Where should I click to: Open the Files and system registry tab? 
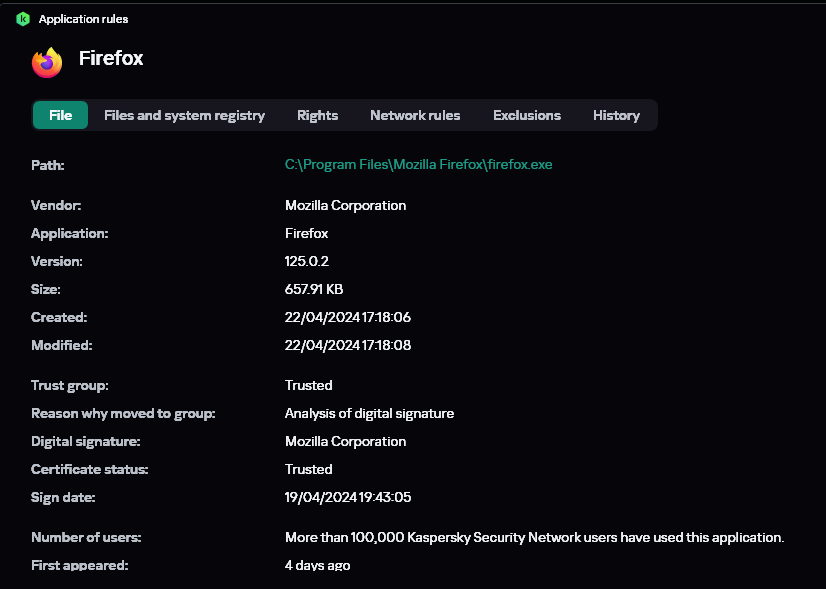[x=184, y=115]
